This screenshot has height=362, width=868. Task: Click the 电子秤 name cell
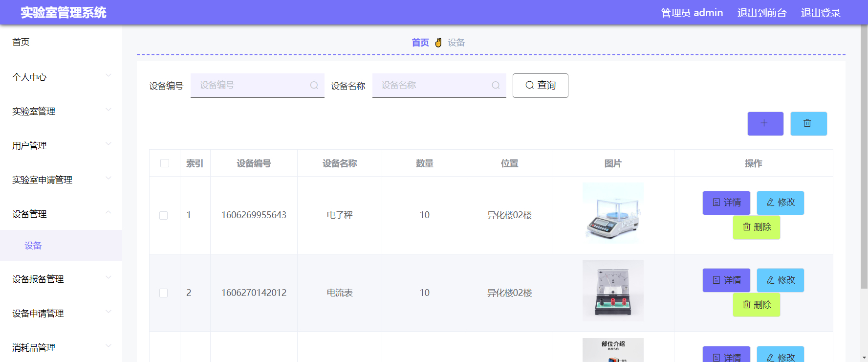pyautogui.click(x=340, y=215)
